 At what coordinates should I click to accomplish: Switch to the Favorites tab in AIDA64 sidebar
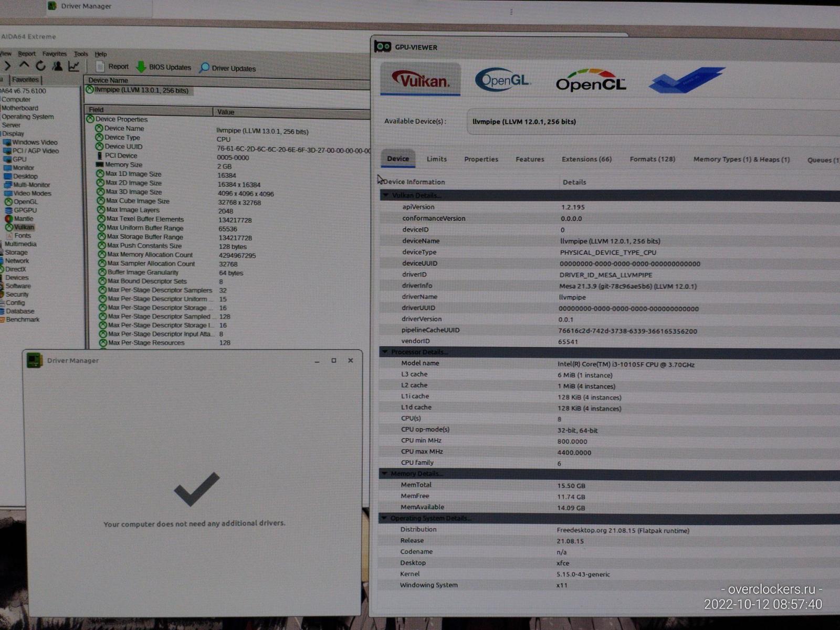[26, 80]
